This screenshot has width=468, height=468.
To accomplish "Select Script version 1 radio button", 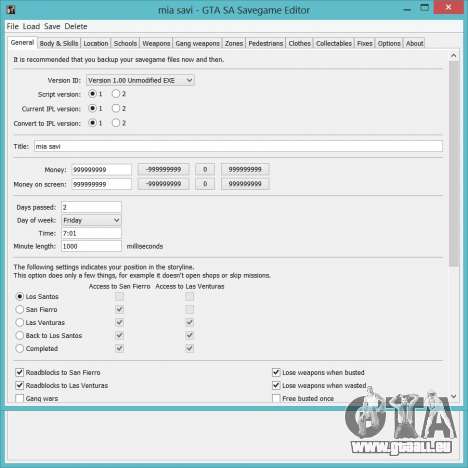I will click(92, 94).
